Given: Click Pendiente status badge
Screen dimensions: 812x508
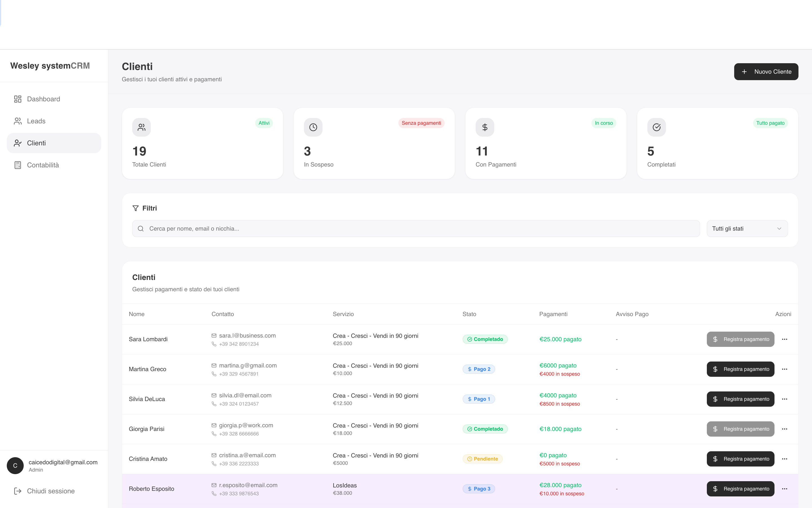Looking at the screenshot, I should point(482,459).
